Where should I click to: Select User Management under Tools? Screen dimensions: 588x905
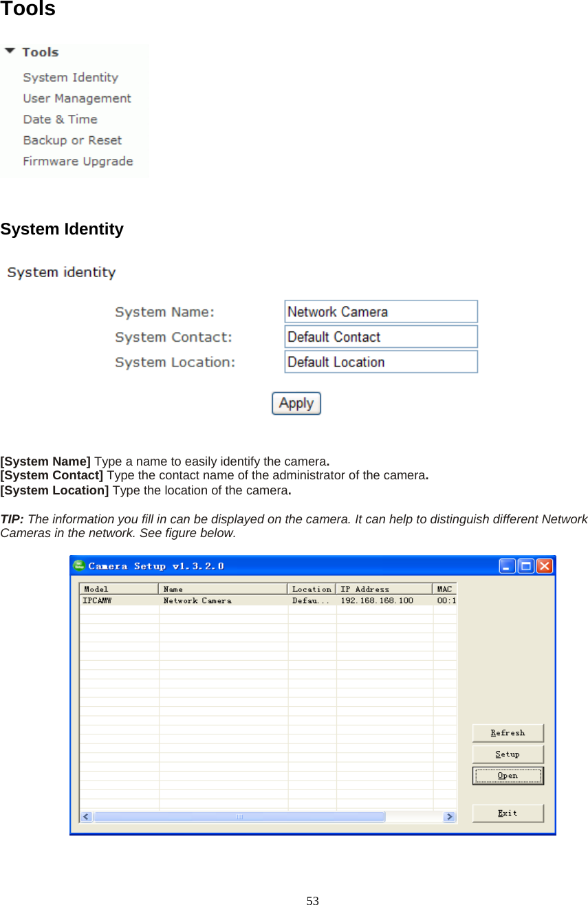click(x=76, y=98)
